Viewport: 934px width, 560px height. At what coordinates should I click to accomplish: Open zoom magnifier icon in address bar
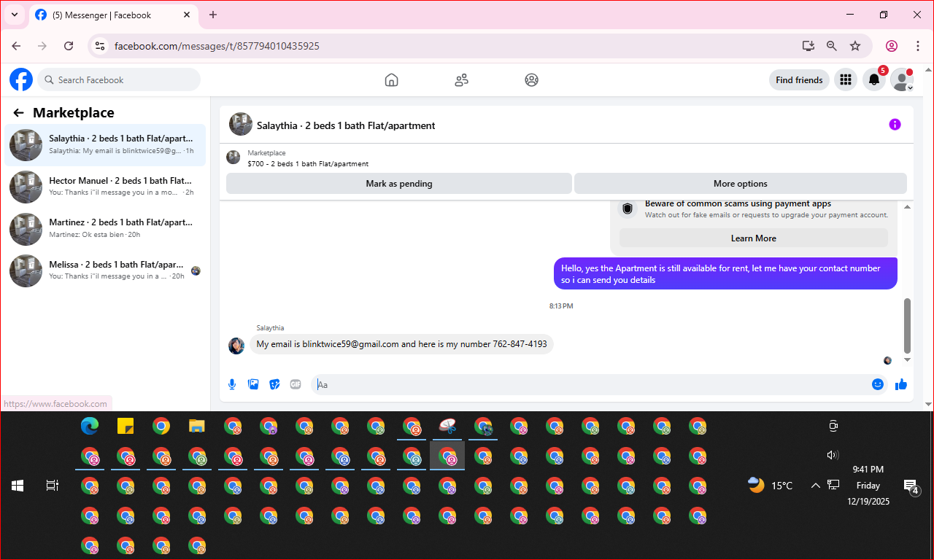click(832, 46)
